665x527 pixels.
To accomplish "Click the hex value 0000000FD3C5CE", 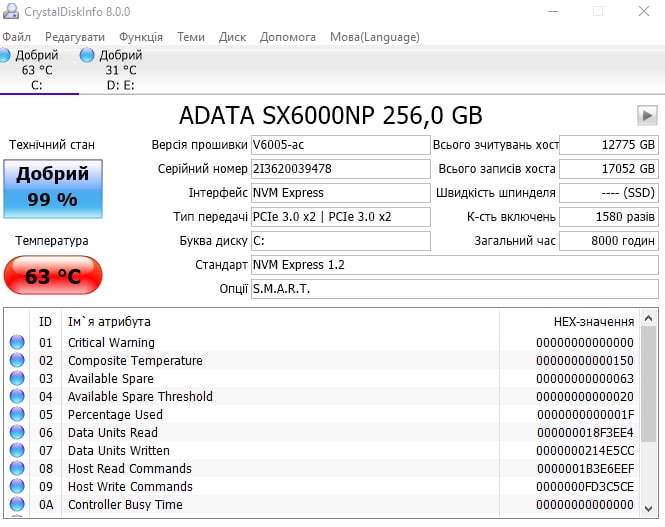I will click(585, 486).
